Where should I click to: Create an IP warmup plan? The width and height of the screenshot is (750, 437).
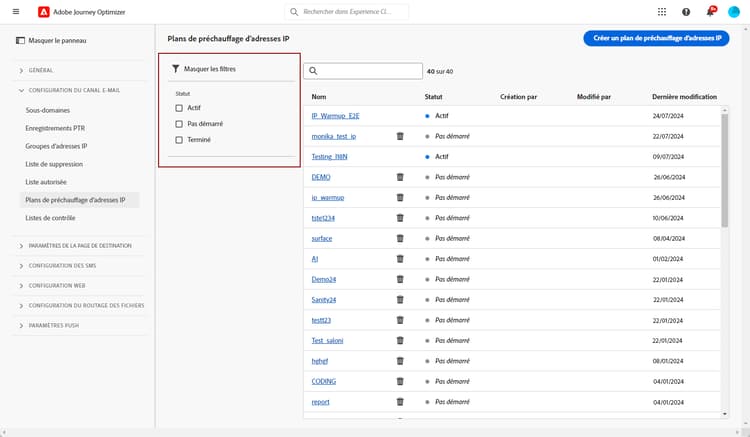pos(656,38)
